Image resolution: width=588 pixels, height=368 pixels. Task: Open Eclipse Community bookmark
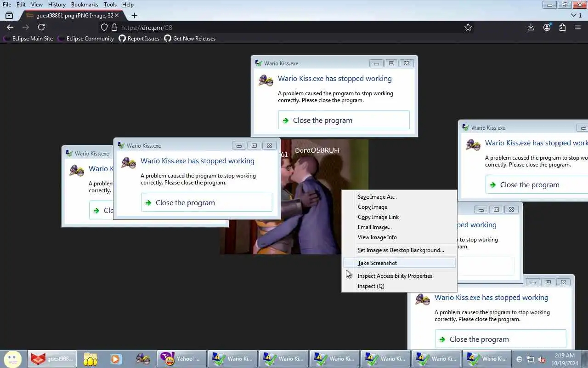pyautogui.click(x=85, y=39)
